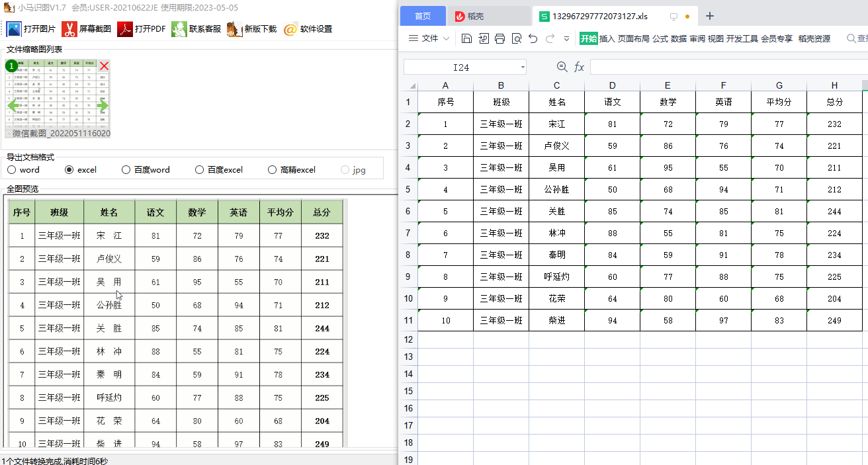
Task: Move thumbnail left with green arrow
Action: [x=13, y=105]
